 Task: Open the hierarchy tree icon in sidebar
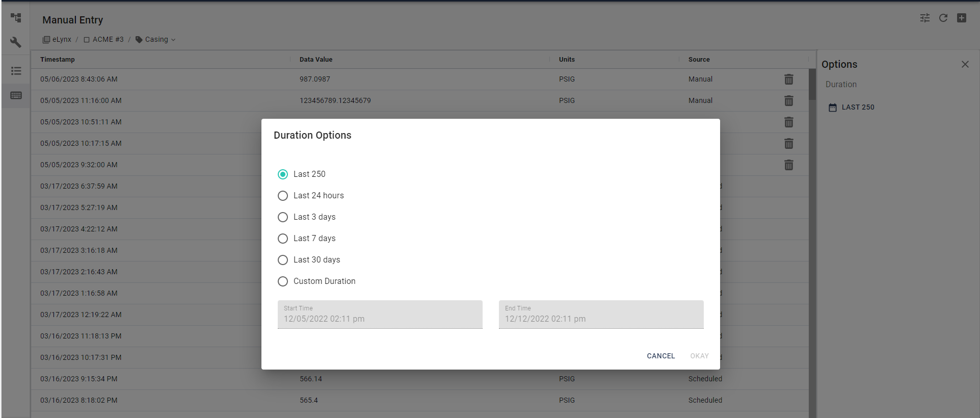tap(16, 18)
